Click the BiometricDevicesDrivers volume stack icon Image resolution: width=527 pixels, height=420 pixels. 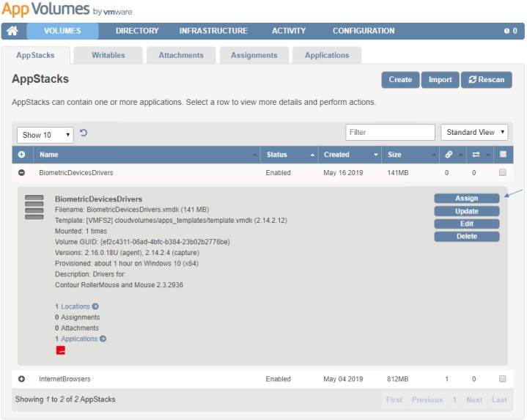[x=34, y=207]
